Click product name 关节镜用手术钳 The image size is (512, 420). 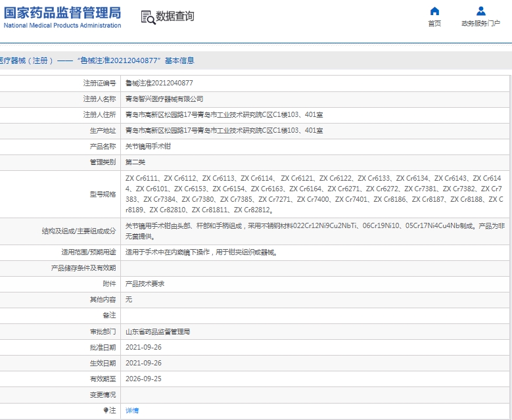(148, 146)
